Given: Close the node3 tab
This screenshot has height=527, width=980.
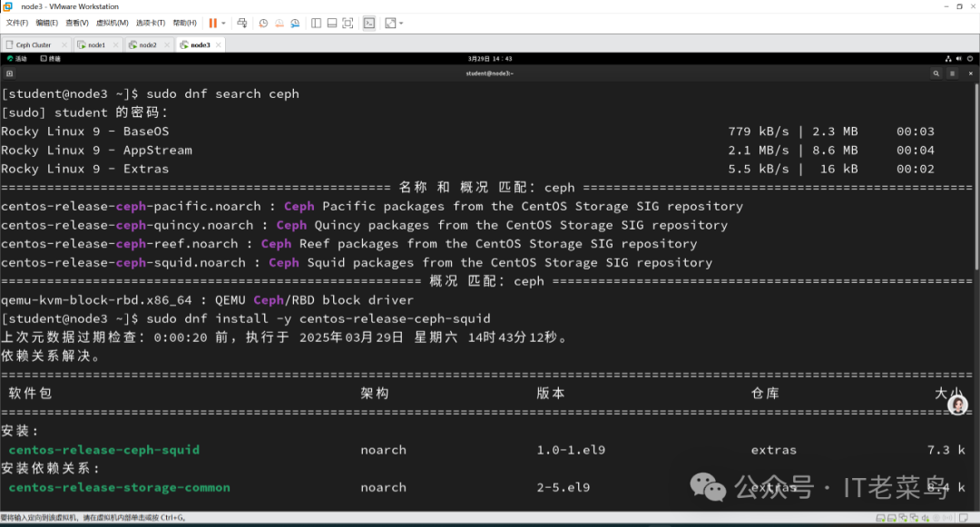Looking at the screenshot, I should pyautogui.click(x=218, y=45).
